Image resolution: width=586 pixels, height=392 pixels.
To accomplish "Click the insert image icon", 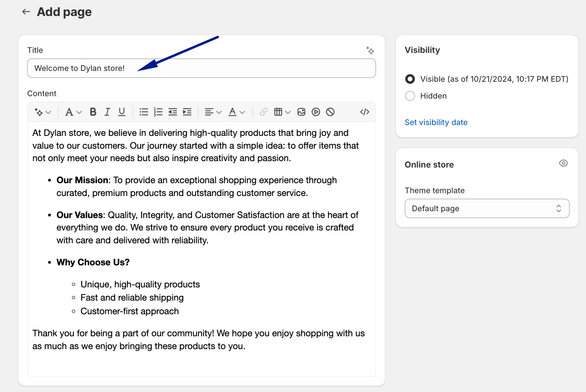I will coord(301,112).
